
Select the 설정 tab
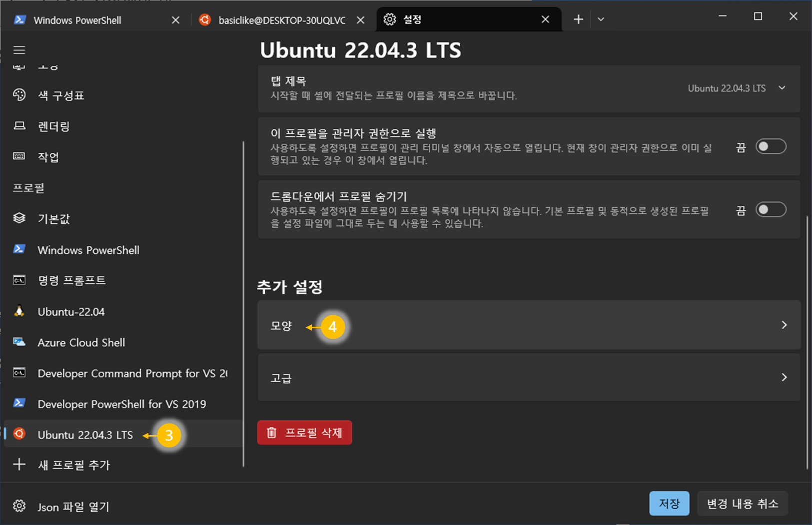[469, 19]
